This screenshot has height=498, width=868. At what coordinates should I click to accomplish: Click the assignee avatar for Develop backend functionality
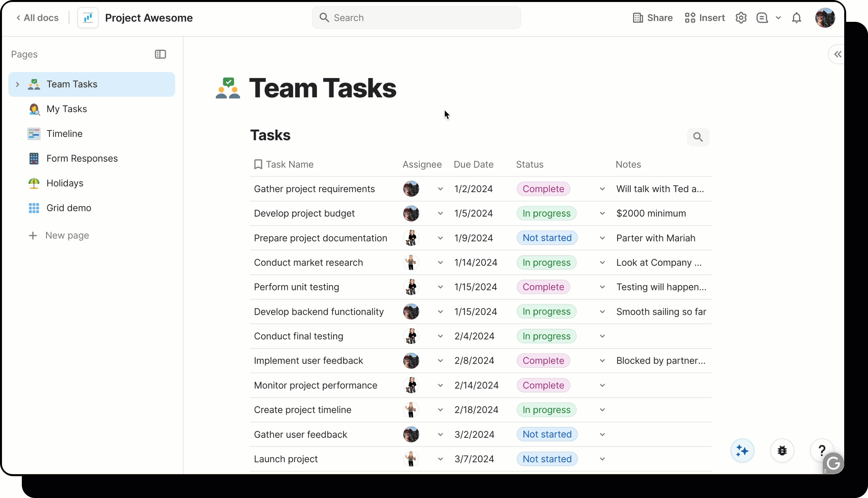click(x=411, y=311)
